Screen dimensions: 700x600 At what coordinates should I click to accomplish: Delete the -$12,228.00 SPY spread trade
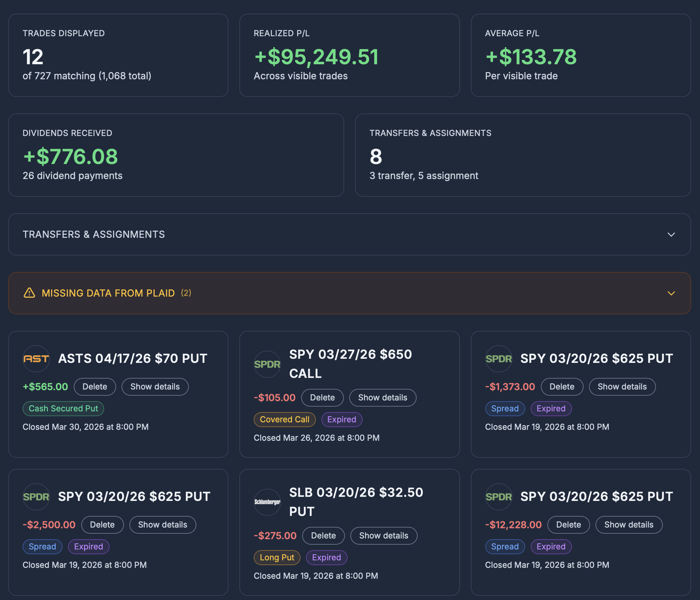568,524
